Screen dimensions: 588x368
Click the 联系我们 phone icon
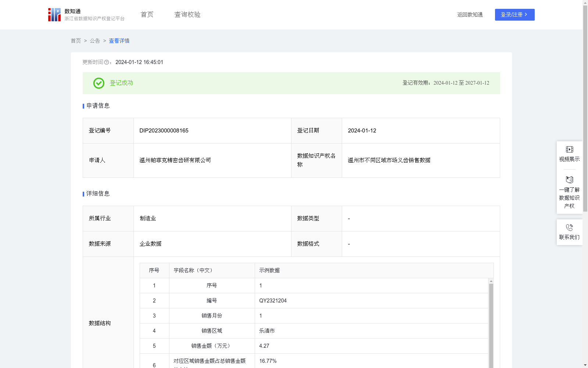[569, 228]
